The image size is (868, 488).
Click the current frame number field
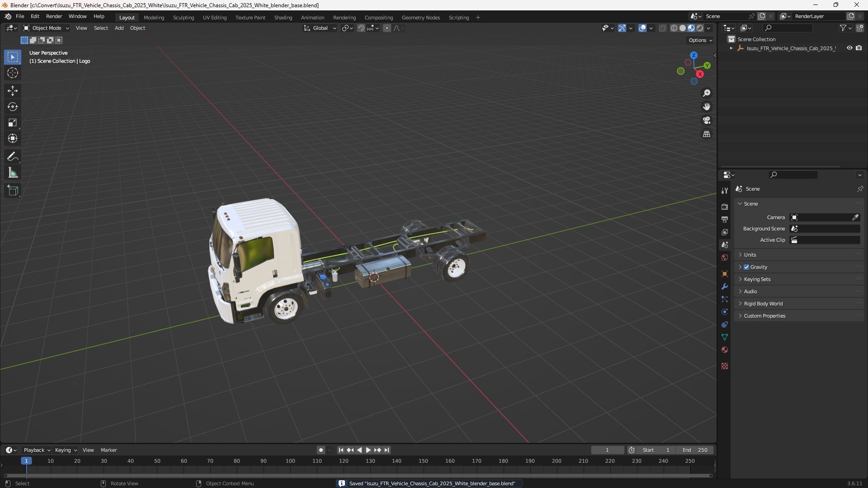coord(607,450)
